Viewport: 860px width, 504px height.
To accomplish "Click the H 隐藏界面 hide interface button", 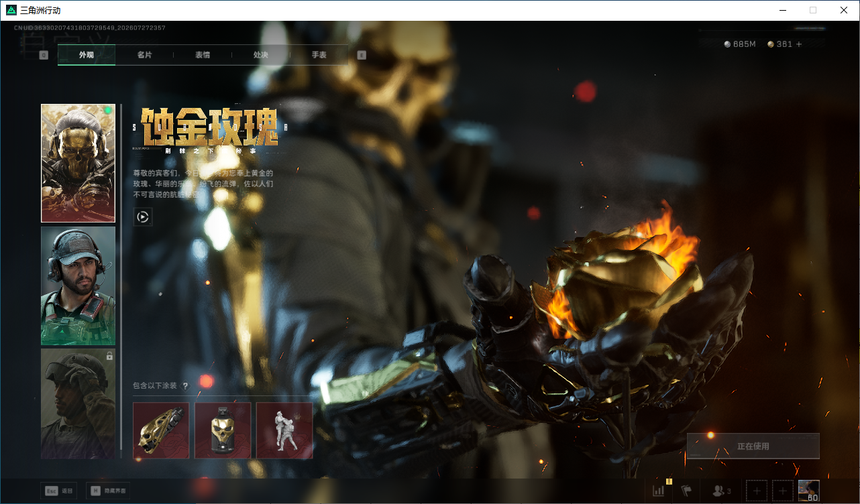I will pos(108,491).
